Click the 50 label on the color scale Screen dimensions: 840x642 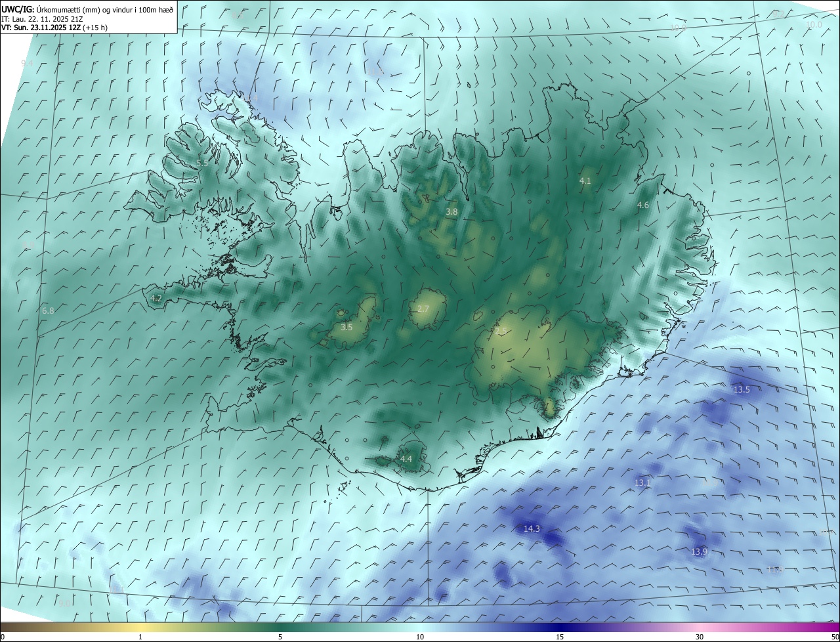(x=835, y=637)
